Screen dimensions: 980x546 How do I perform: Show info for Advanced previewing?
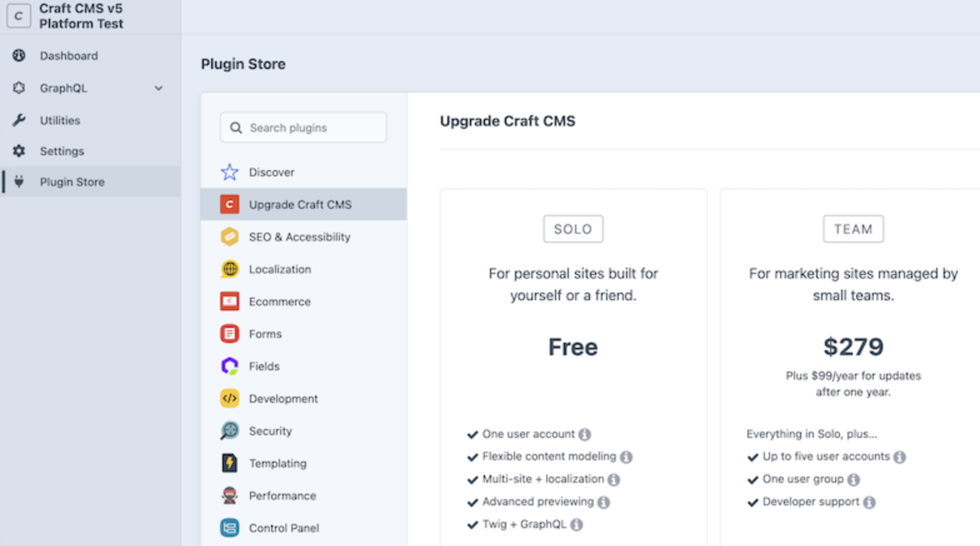point(603,502)
